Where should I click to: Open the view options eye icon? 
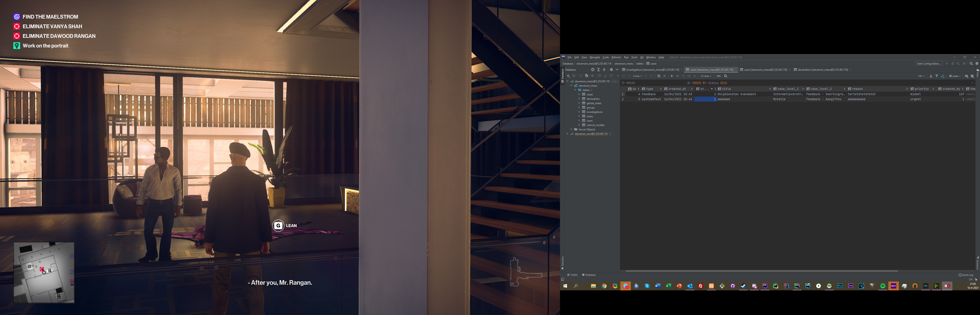coord(966,76)
